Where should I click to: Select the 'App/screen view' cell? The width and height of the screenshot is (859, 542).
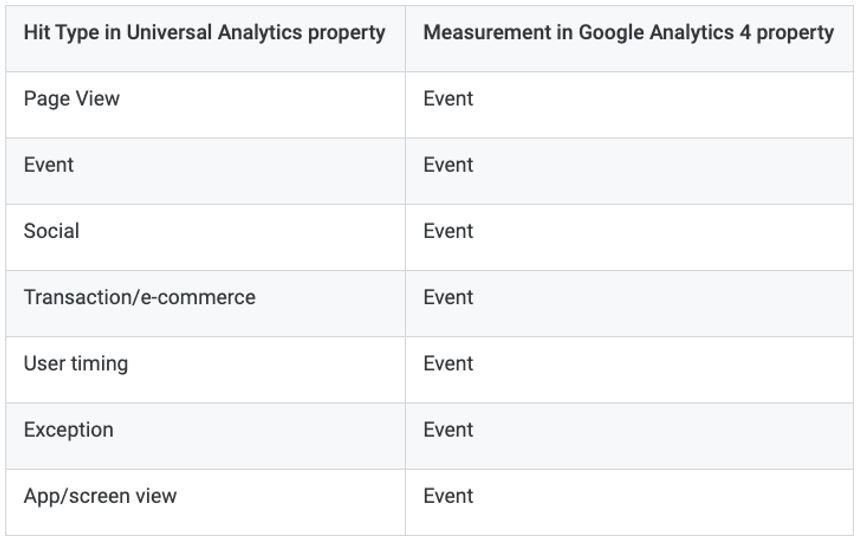(x=205, y=502)
